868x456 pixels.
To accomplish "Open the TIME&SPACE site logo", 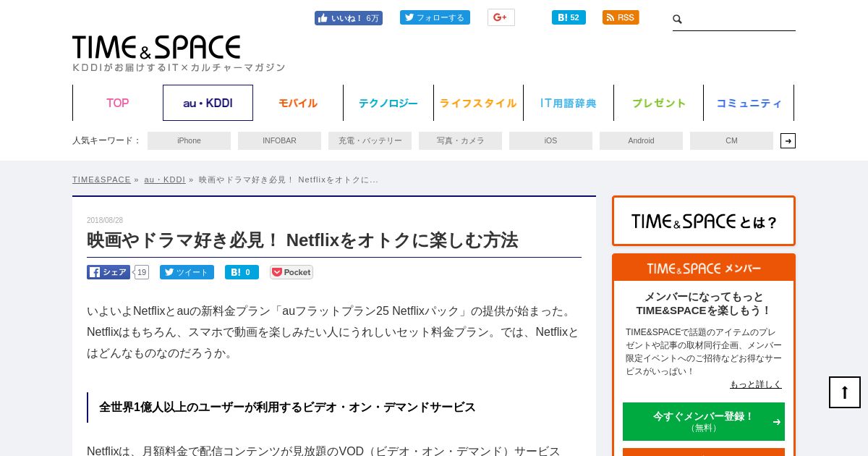I will point(156,48).
